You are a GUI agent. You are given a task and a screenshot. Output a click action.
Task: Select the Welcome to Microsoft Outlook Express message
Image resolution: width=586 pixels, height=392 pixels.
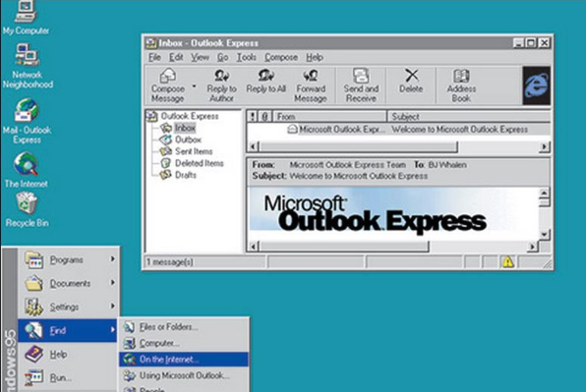click(x=459, y=129)
